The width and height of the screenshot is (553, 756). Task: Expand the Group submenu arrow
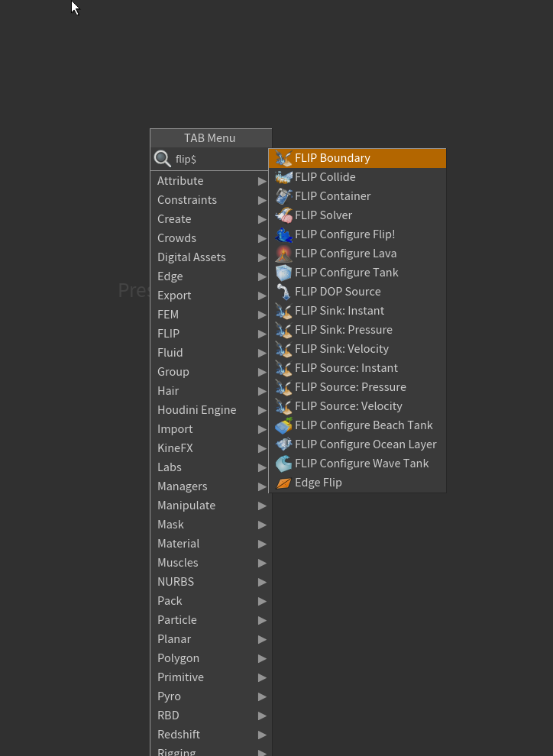pyautogui.click(x=262, y=372)
